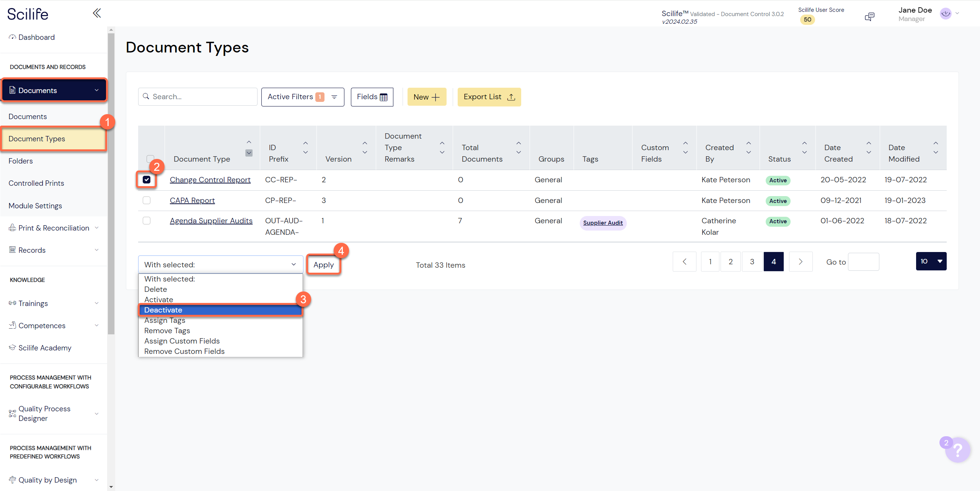Click the Active Filters funnel icon
Image resolution: width=980 pixels, height=491 pixels.
point(334,97)
